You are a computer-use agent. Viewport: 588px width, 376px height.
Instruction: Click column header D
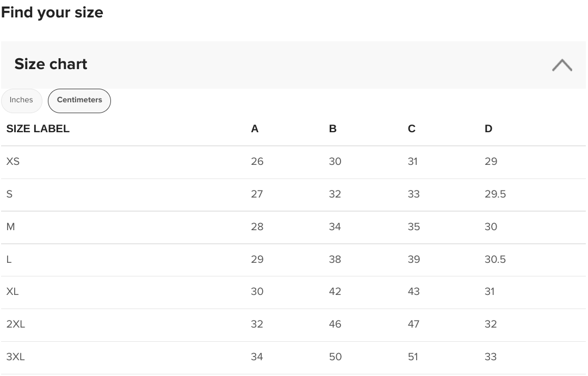pos(488,129)
